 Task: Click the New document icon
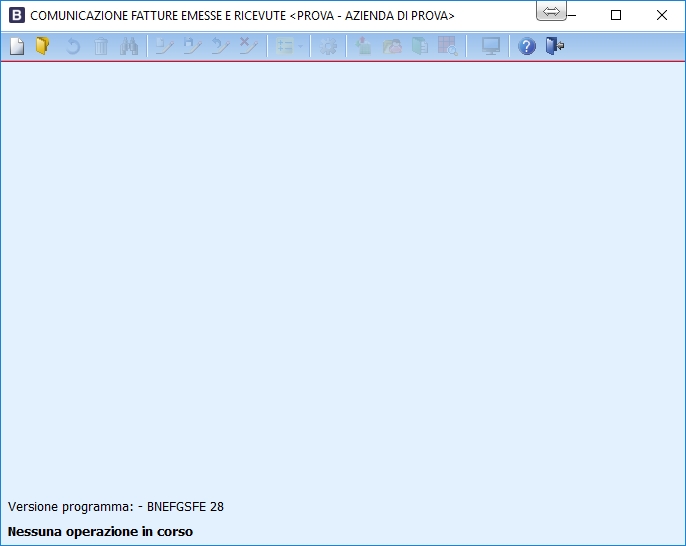click(17, 46)
